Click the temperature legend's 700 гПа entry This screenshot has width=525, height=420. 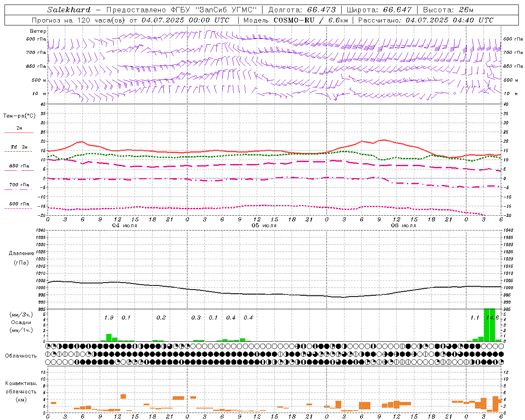19,185
